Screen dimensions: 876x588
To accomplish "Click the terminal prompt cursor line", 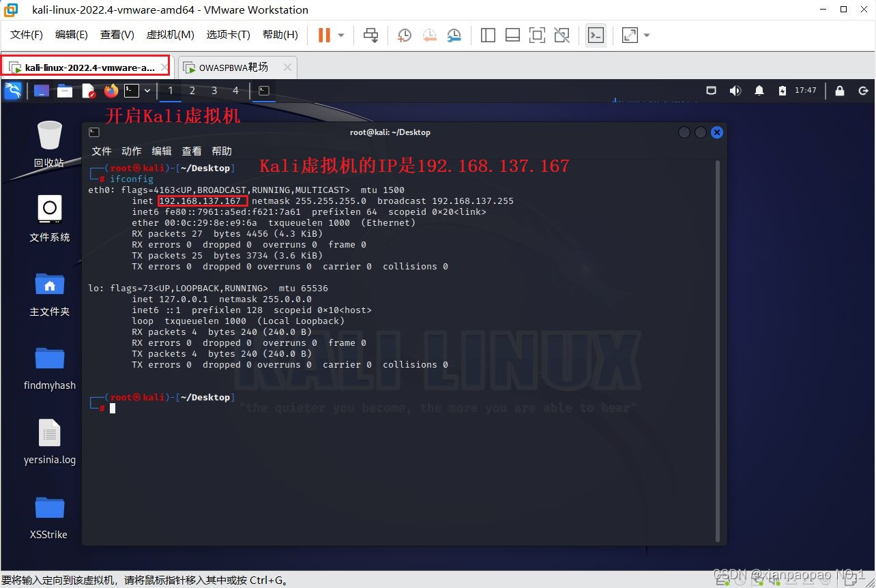I will (x=113, y=408).
